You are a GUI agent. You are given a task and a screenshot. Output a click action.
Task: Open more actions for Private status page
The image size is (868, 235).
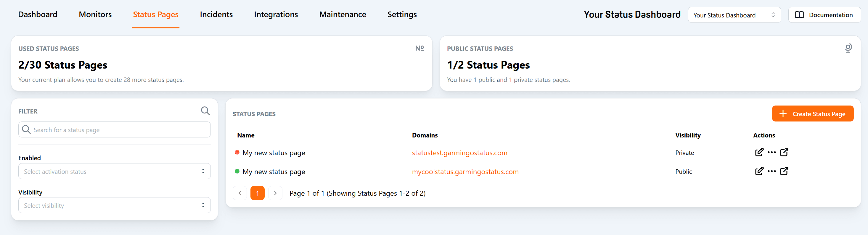point(771,153)
